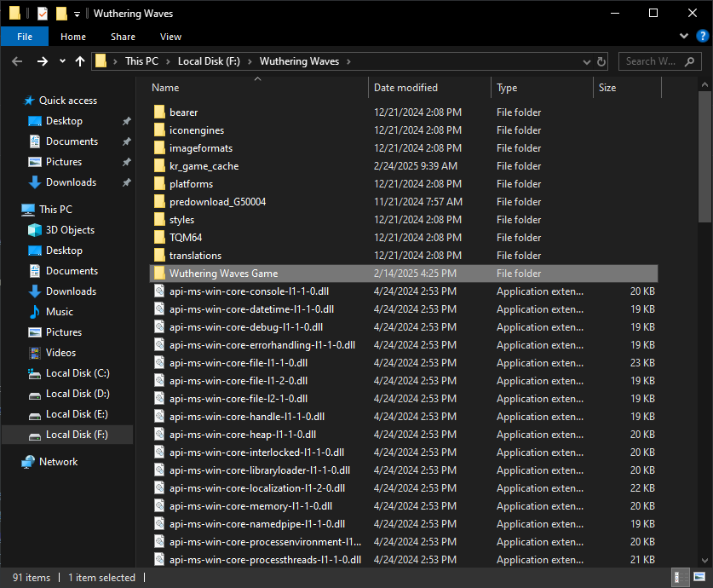The height and width of the screenshot is (588, 713).
Task: Select api-ms-win-core-console-l1-1-0.dll file
Action: point(249,291)
